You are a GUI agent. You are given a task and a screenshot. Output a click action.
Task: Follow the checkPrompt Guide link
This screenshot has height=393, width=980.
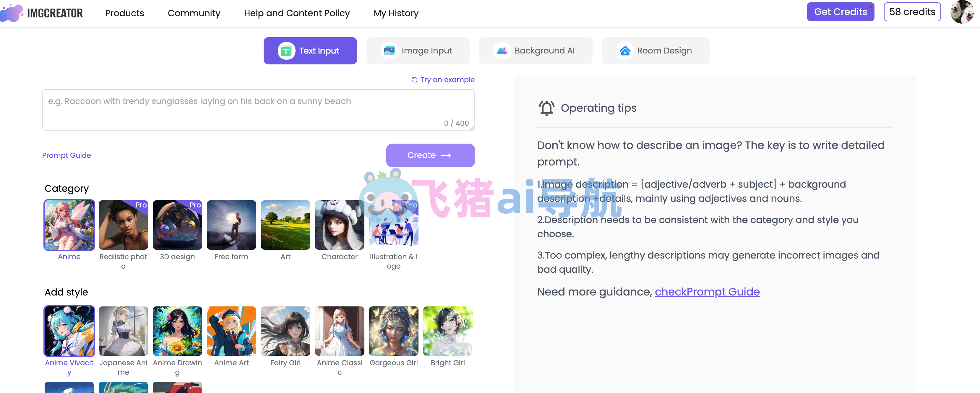pyautogui.click(x=707, y=292)
